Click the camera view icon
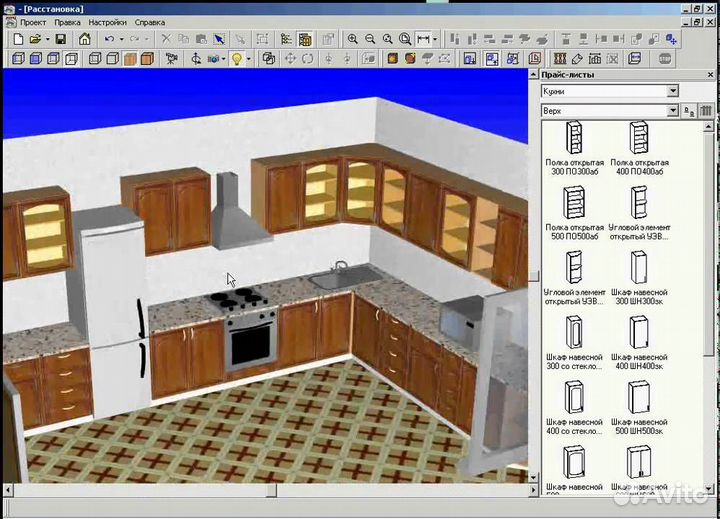 pyautogui.click(x=172, y=59)
